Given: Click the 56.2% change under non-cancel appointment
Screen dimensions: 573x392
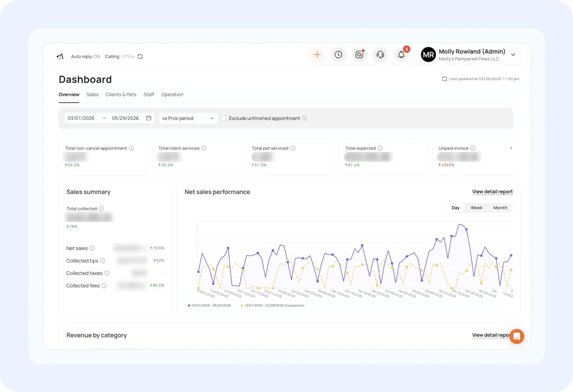Looking at the screenshot, I should click(x=72, y=165).
